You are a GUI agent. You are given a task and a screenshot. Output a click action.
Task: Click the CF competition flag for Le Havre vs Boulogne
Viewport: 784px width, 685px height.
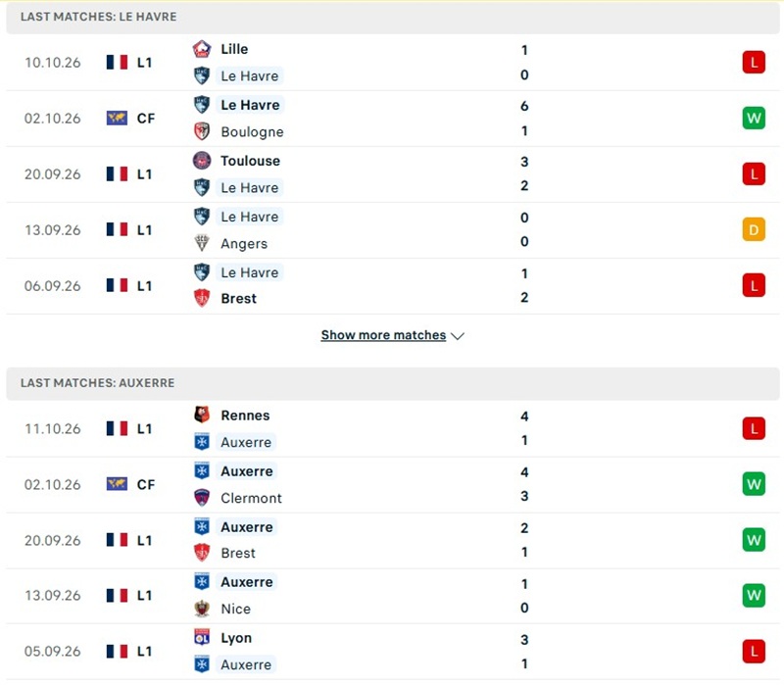coord(117,119)
